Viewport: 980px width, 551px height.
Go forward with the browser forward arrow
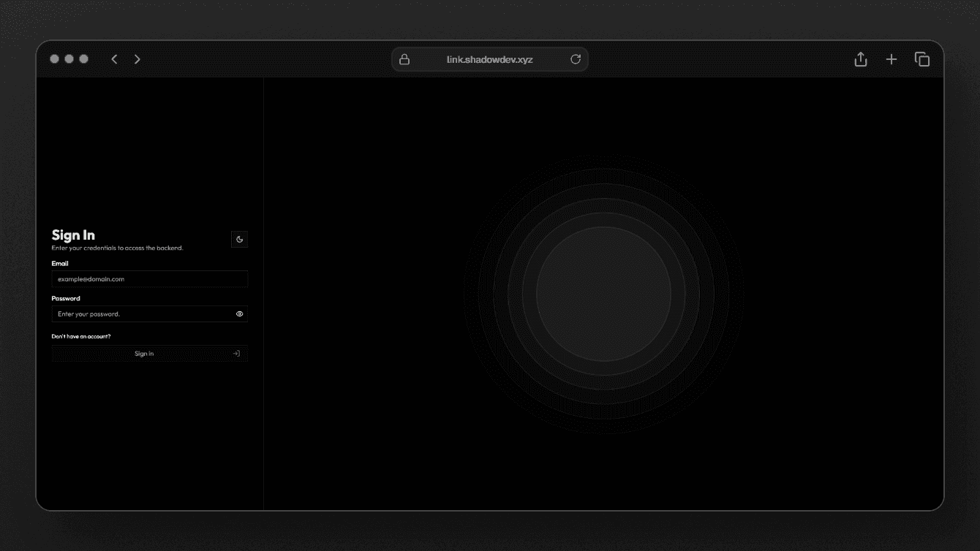137,59
